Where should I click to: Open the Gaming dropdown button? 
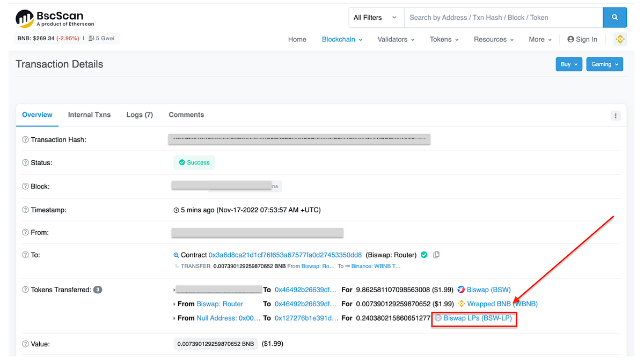coord(604,64)
